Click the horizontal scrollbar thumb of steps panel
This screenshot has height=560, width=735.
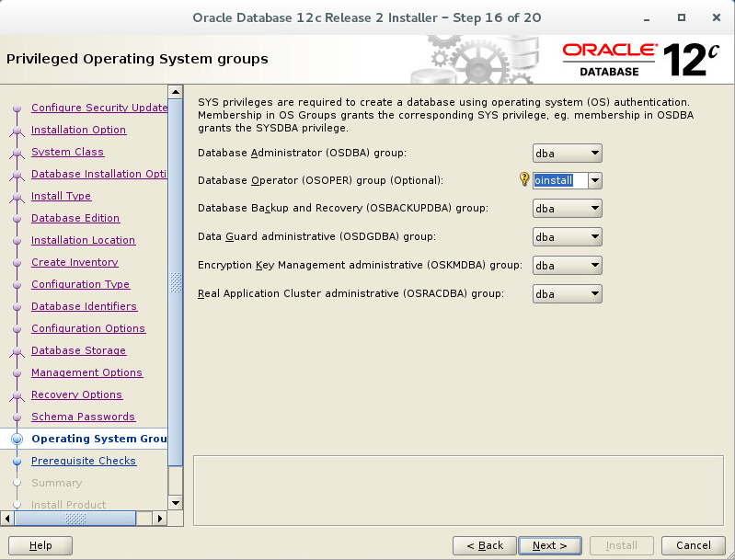75,519
